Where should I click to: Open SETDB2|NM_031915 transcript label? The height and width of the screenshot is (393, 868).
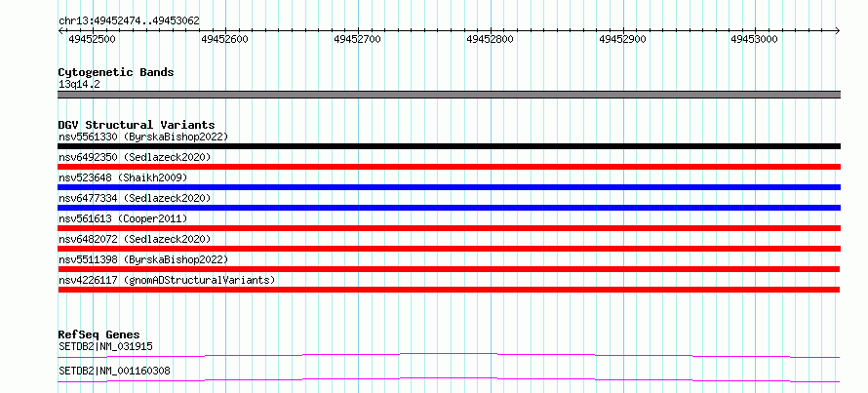(x=105, y=346)
